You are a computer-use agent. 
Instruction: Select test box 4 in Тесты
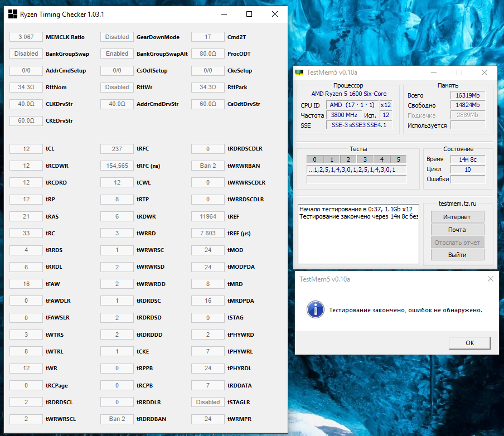point(382,159)
